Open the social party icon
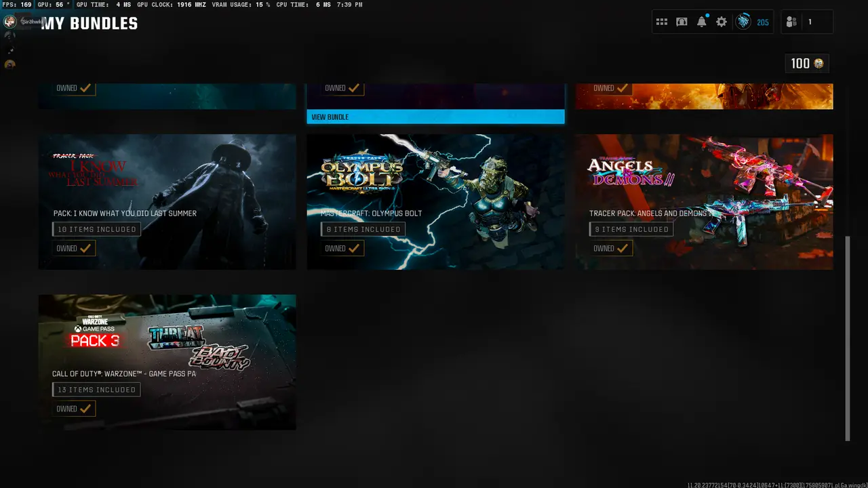 [x=791, y=22]
